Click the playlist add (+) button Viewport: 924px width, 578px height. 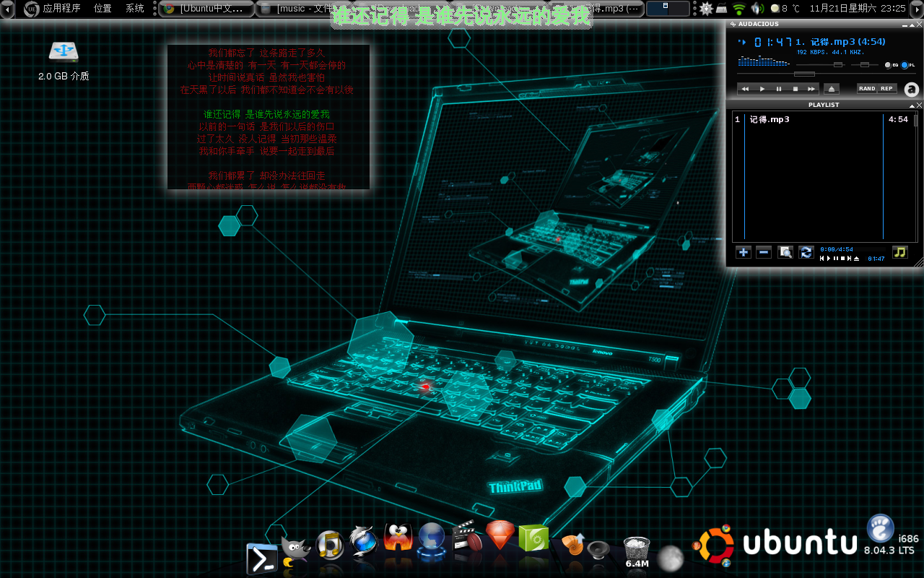[x=744, y=252]
